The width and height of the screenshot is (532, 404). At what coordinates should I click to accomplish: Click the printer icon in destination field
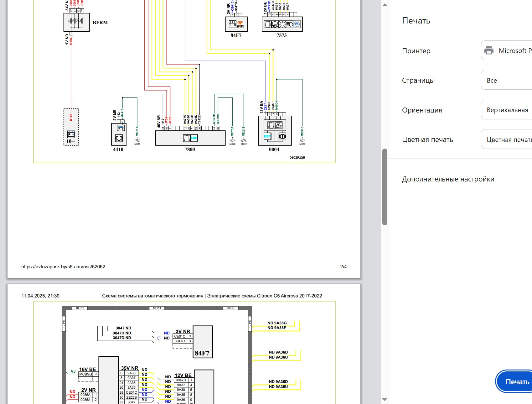click(489, 50)
